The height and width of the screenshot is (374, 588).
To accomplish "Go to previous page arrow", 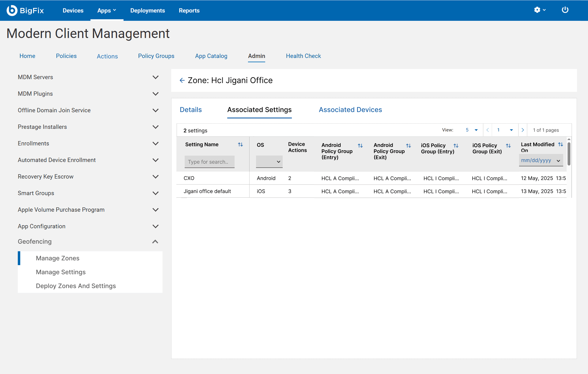I will [x=488, y=130].
